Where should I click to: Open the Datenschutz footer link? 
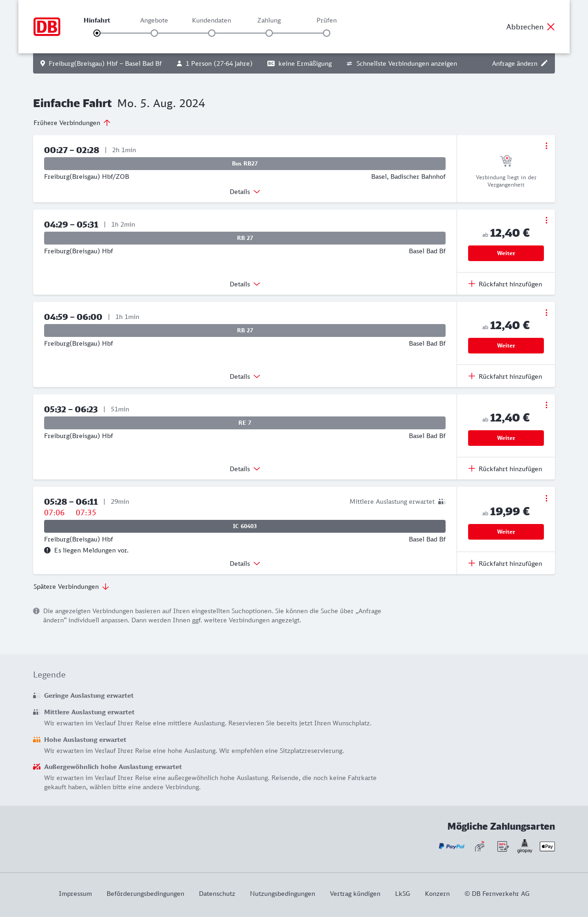(x=217, y=894)
